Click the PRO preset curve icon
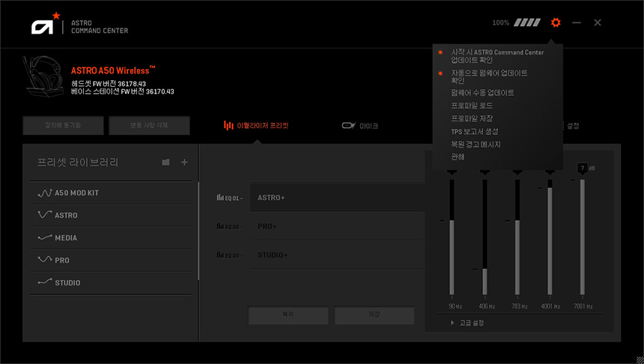Image resolution: width=644 pixels, height=364 pixels. [45, 260]
